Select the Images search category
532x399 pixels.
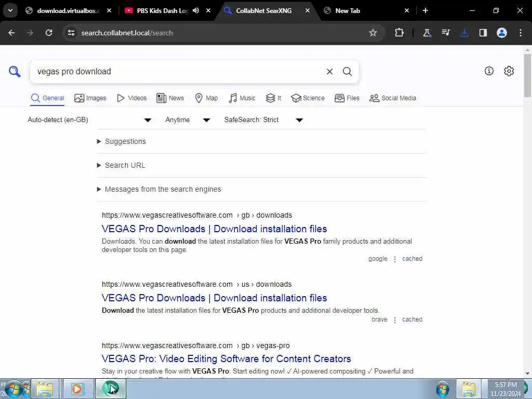point(90,98)
